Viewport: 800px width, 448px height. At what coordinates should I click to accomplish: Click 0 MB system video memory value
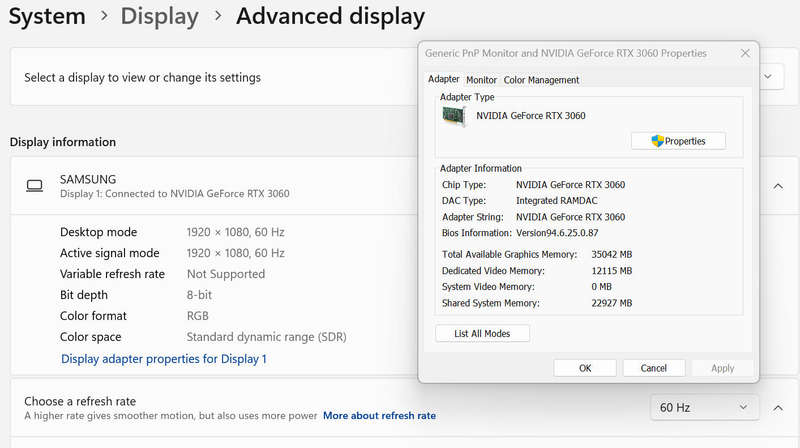[x=602, y=287]
